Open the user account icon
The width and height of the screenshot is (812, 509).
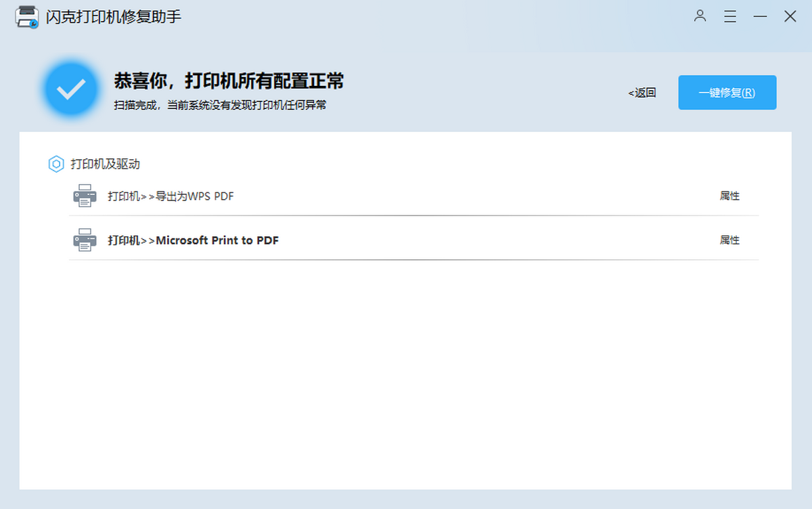tap(700, 16)
